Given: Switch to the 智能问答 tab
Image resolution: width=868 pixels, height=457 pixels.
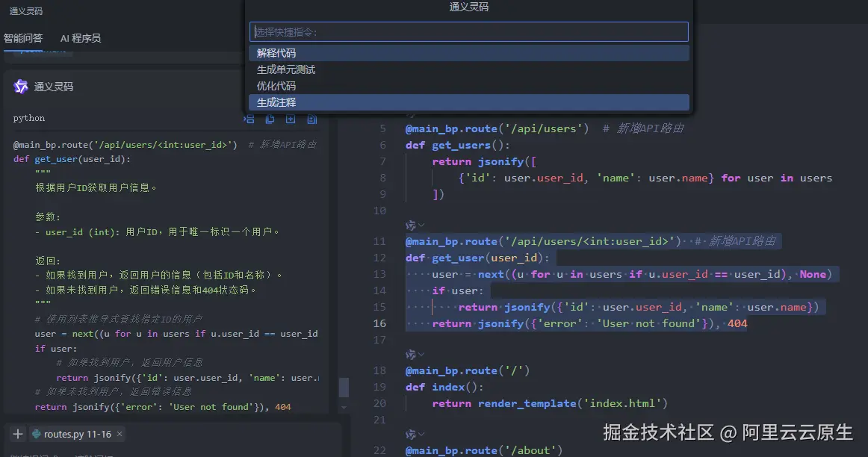Looking at the screenshot, I should click(x=22, y=38).
